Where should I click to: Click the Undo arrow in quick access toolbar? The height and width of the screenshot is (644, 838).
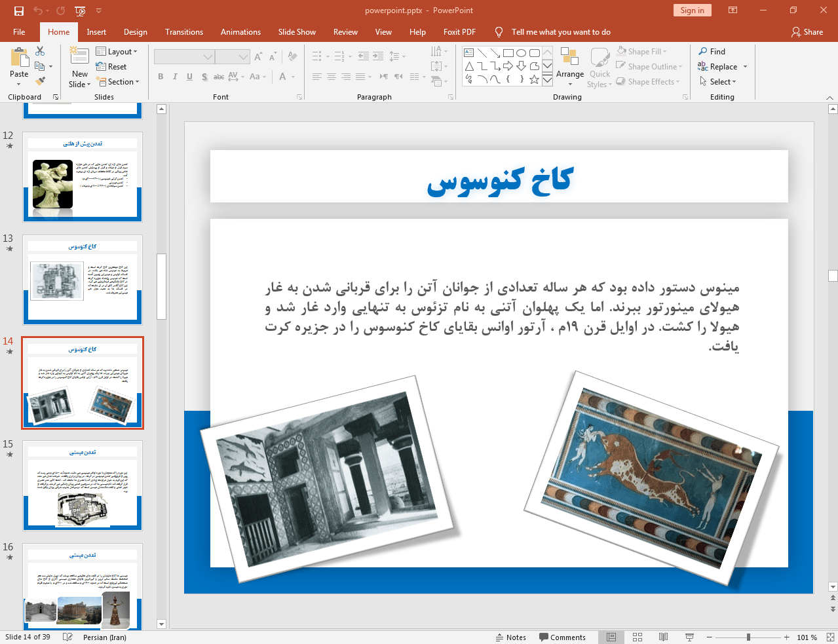[38, 10]
